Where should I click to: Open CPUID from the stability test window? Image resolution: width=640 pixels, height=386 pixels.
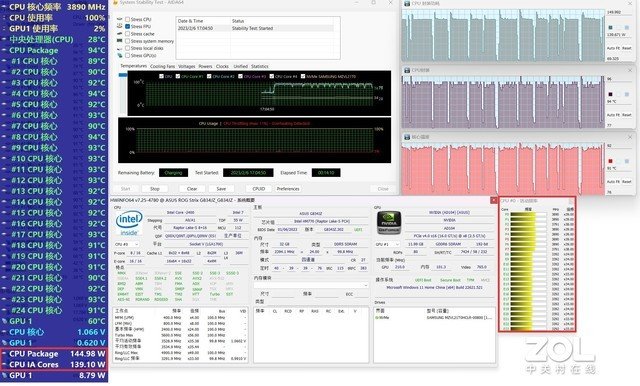pyautogui.click(x=259, y=189)
